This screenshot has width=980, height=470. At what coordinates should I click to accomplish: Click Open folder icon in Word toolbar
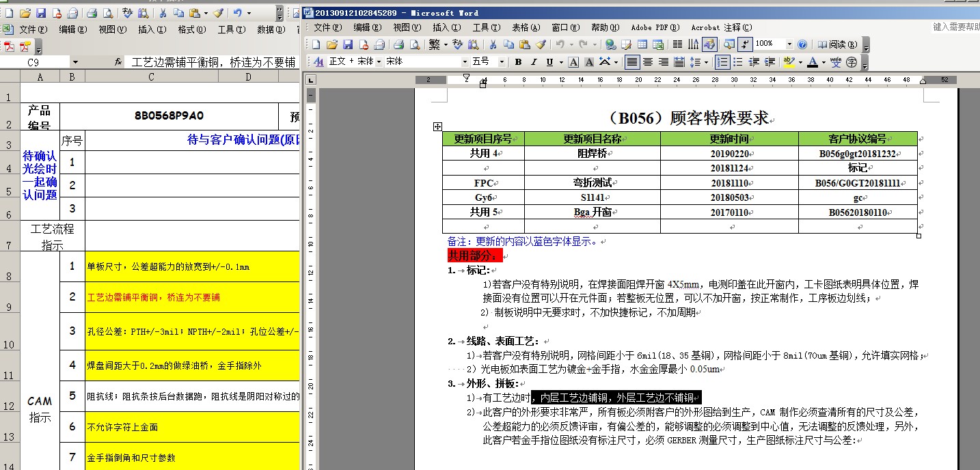tap(332, 44)
